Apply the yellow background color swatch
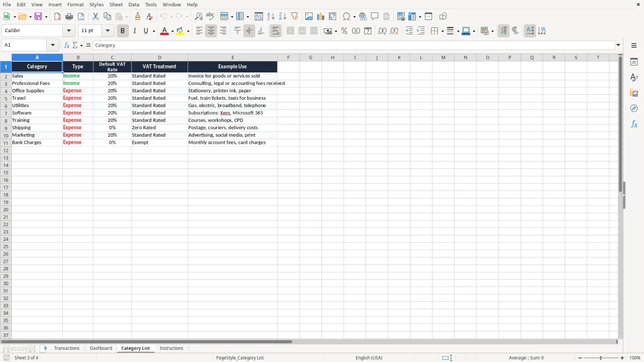This screenshot has height=362, width=644. click(x=181, y=31)
